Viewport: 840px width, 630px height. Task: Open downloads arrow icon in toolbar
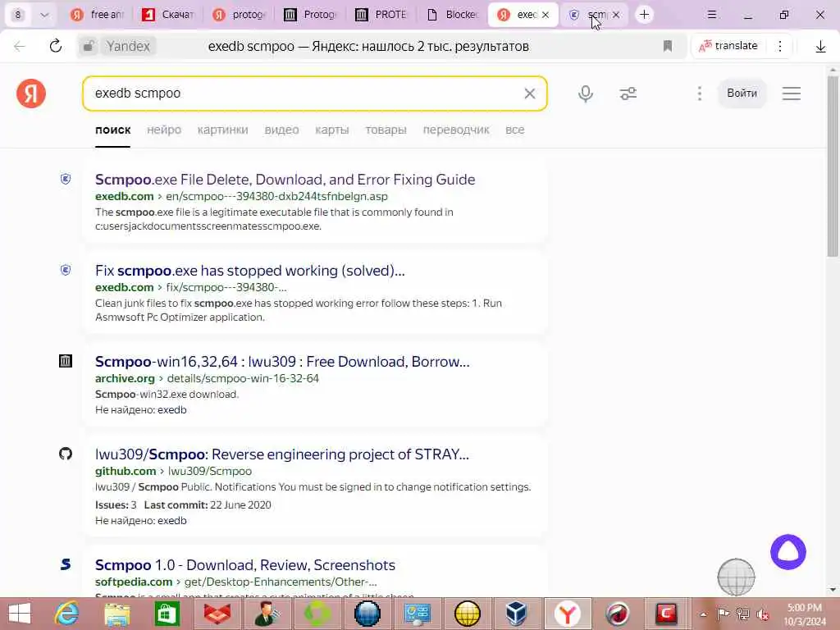tap(820, 47)
